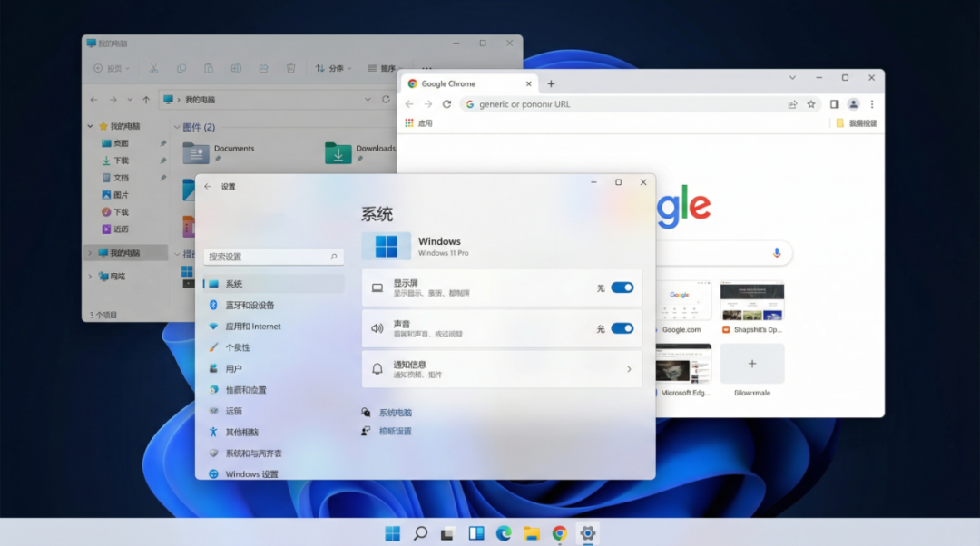Click the back arrow in Settings window
Screen dimensions: 980x546
208,186
